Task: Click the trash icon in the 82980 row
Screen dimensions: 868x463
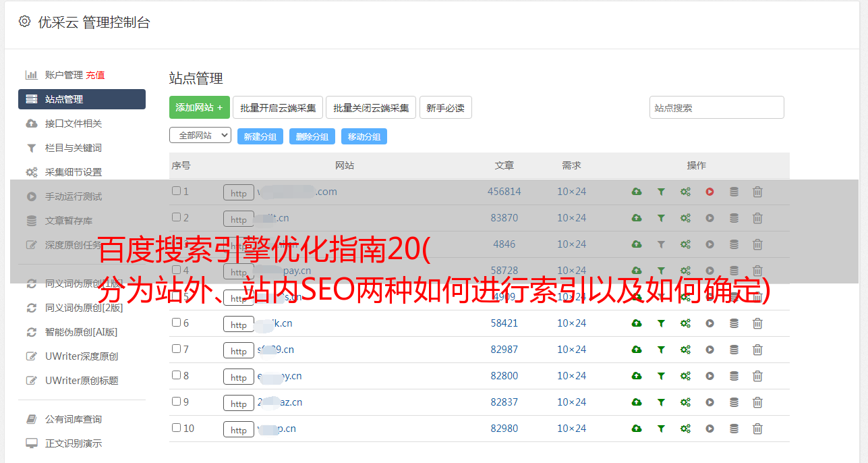Action: click(757, 429)
